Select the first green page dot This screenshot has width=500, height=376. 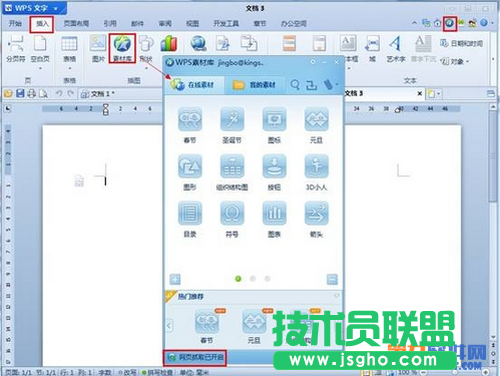(x=238, y=279)
